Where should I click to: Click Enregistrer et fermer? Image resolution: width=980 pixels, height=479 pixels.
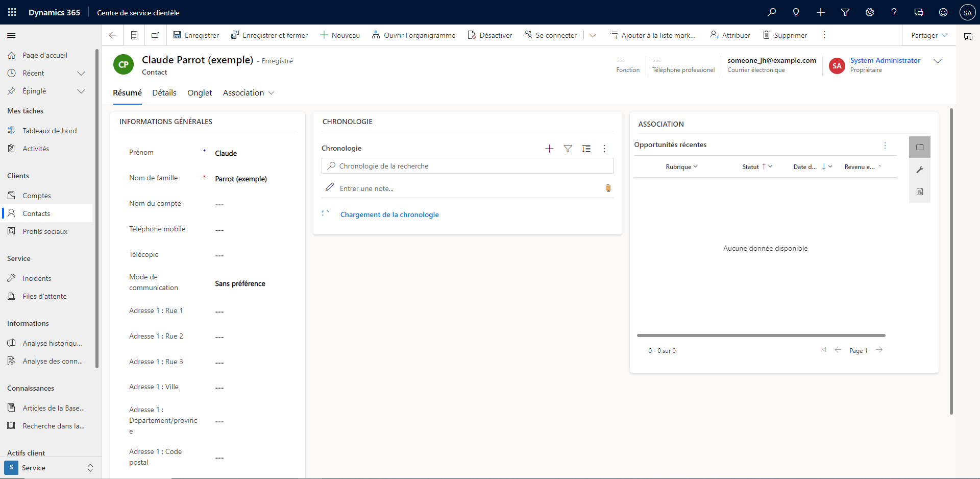point(269,35)
